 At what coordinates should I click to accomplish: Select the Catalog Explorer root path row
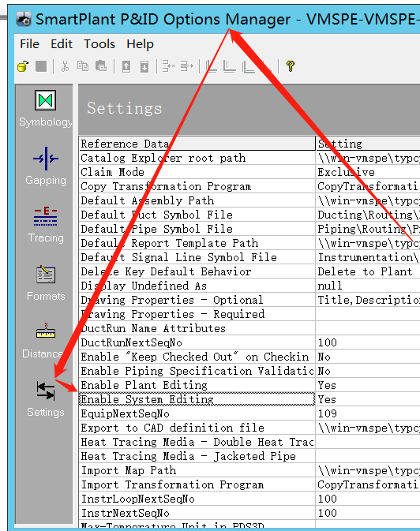click(197, 158)
